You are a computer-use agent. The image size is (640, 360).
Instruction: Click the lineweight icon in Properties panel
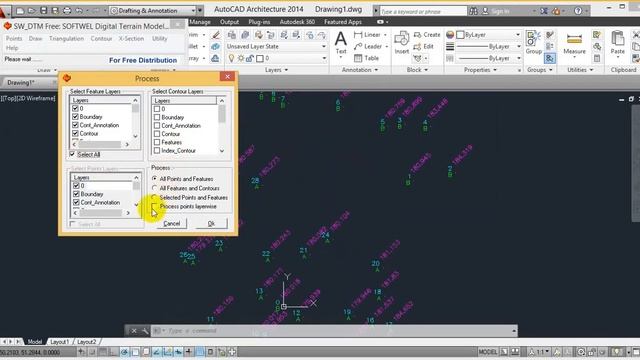(450, 47)
